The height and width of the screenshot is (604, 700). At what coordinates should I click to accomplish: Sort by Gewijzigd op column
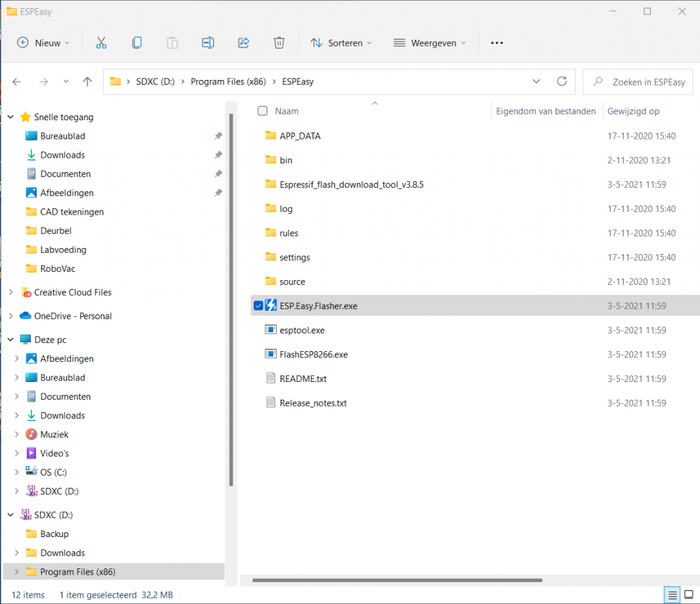633,111
